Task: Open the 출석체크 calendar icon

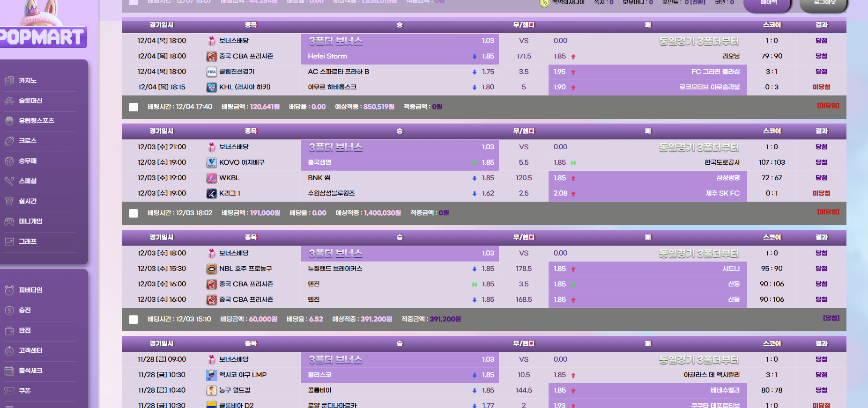Action: coord(9,371)
